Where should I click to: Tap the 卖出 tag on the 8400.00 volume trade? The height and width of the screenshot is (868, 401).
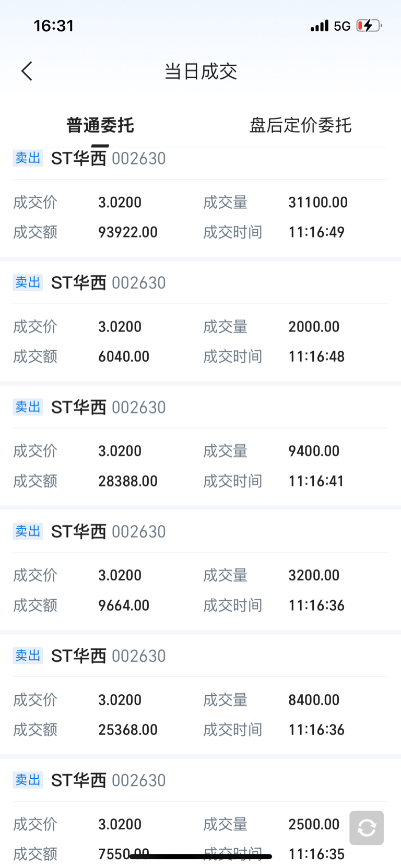[x=28, y=656]
